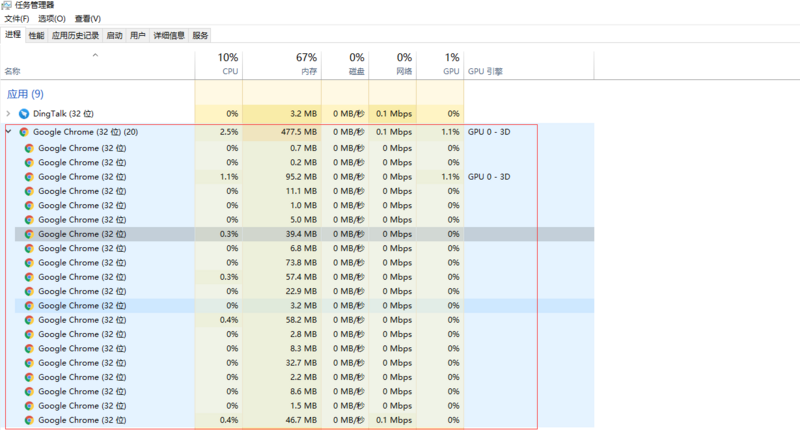Click Chrome icon on the 22.9 MB row
This screenshot has height=430, width=800.
tap(29, 291)
